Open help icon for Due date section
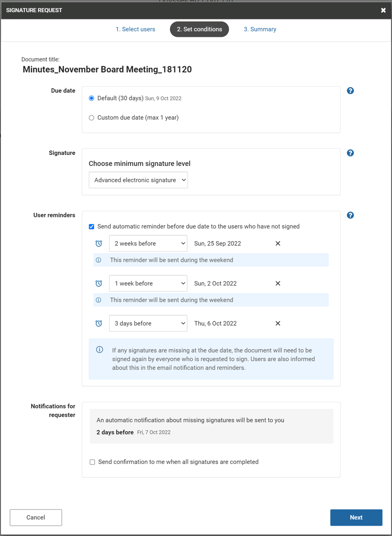Screen dimensions: 392x536 350,91
